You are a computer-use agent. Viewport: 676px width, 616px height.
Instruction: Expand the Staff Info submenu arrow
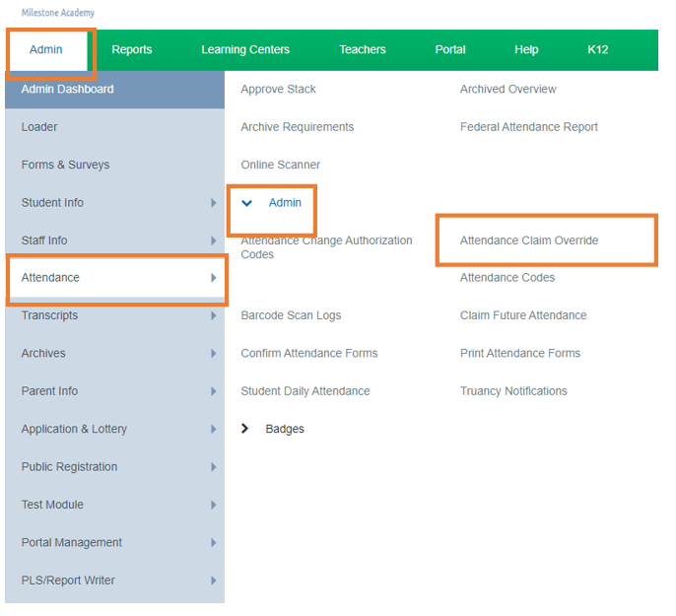click(x=213, y=240)
